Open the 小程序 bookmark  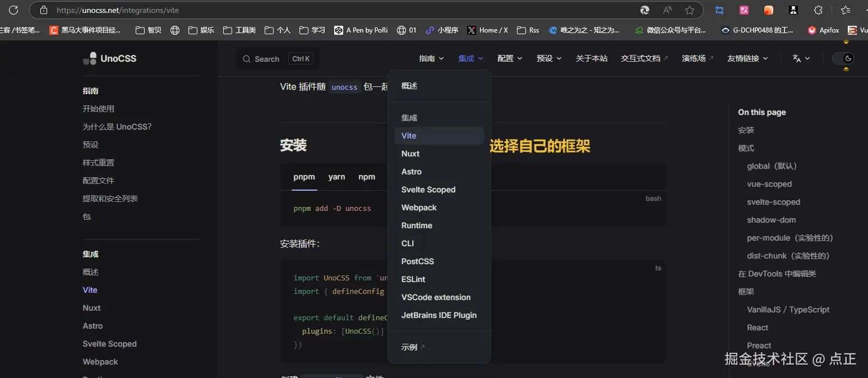(x=442, y=30)
